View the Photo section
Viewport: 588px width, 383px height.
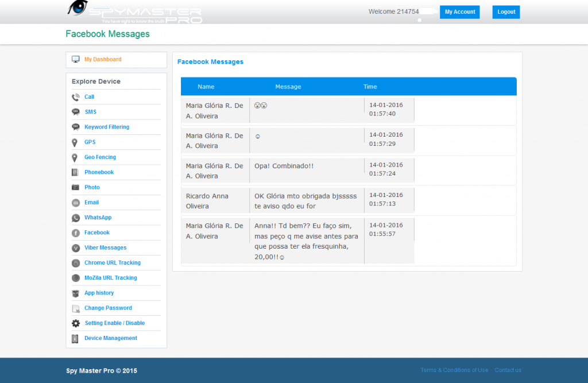[x=92, y=187]
